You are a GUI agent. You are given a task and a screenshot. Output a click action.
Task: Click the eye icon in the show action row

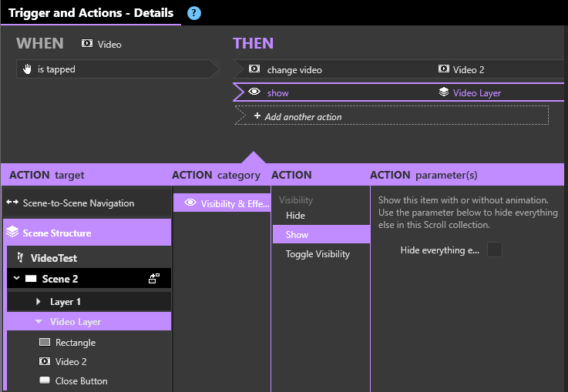pyautogui.click(x=254, y=92)
